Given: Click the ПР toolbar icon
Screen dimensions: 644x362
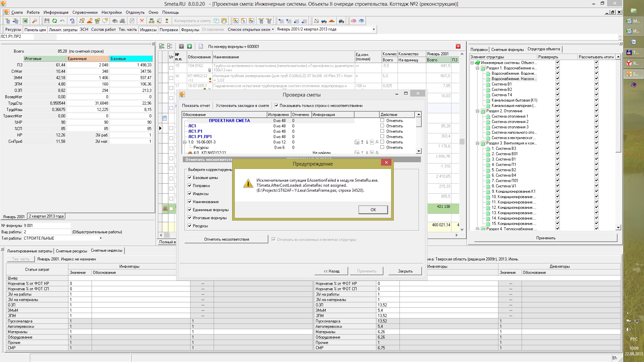Looking at the screenshot, I should [x=252, y=21].
